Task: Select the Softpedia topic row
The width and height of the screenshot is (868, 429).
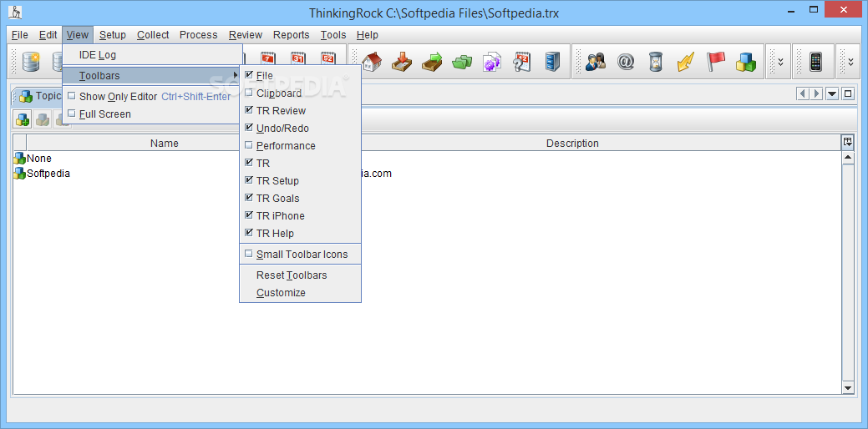Action: (x=426, y=173)
